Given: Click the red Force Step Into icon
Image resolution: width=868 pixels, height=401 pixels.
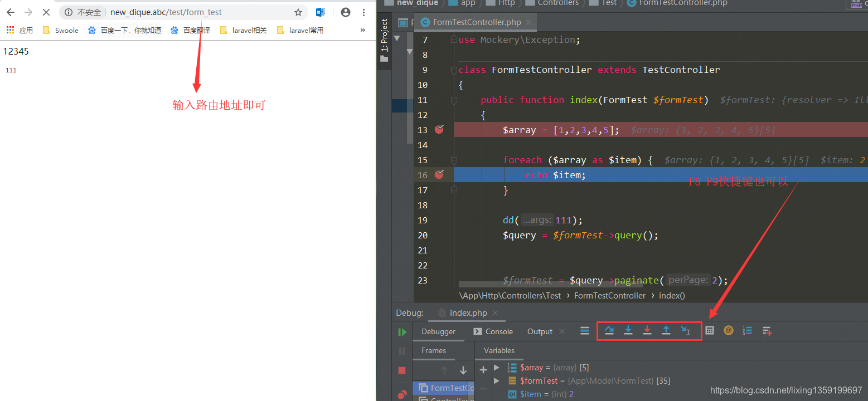Looking at the screenshot, I should (x=647, y=331).
